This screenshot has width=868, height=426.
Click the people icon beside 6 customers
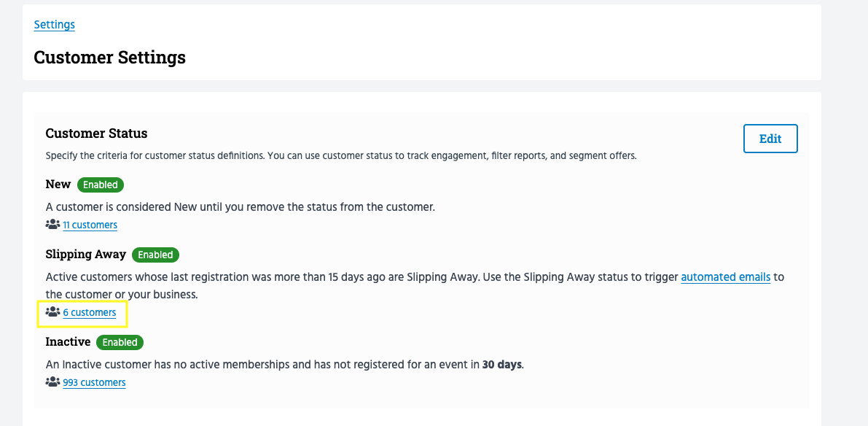click(x=52, y=312)
